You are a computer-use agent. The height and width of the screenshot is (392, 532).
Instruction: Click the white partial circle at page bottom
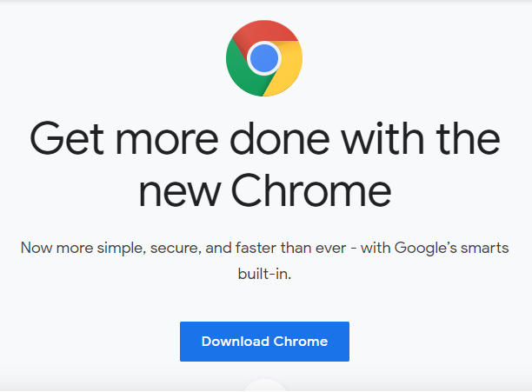click(x=265, y=385)
